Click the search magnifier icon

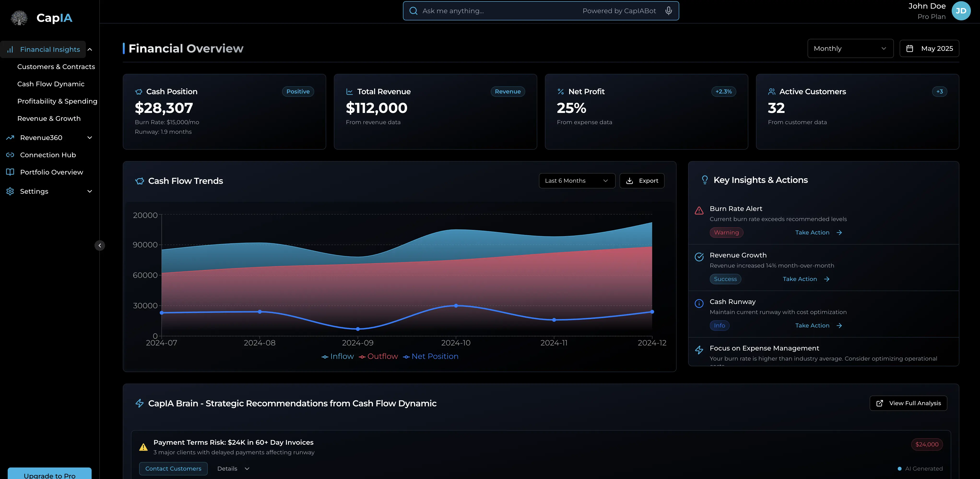(413, 11)
